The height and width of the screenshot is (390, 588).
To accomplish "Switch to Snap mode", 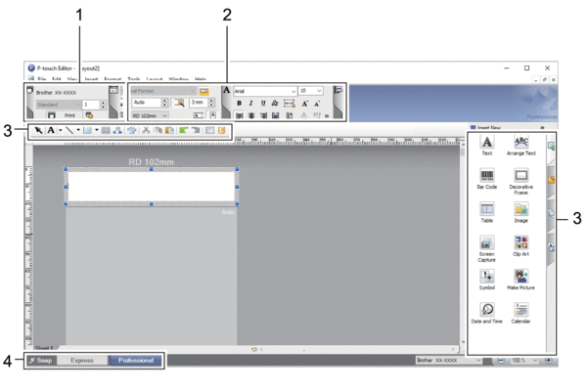I will point(42,361).
